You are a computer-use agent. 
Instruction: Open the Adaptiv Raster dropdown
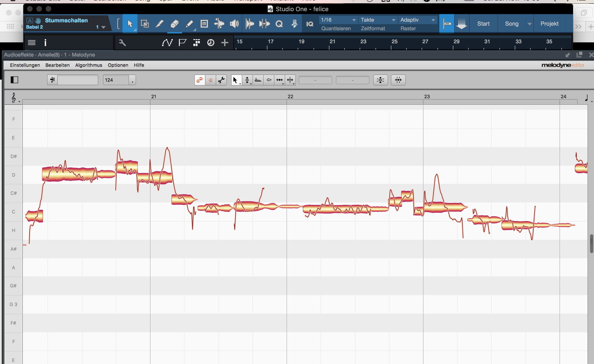[x=418, y=20]
